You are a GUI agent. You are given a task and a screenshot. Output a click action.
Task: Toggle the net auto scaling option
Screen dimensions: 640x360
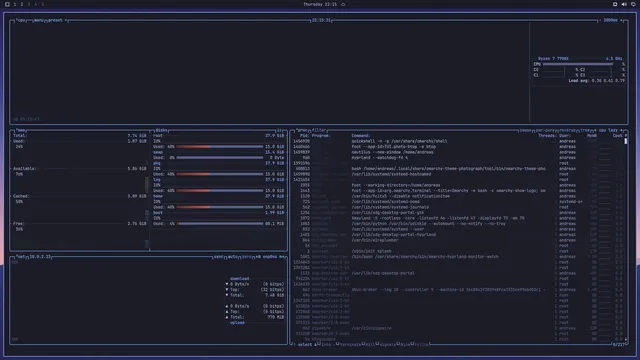(232, 257)
